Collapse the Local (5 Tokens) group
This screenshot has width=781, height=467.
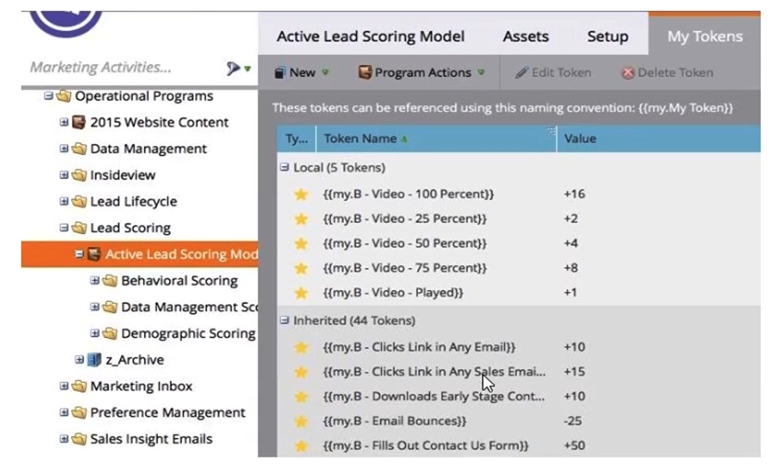(x=284, y=167)
